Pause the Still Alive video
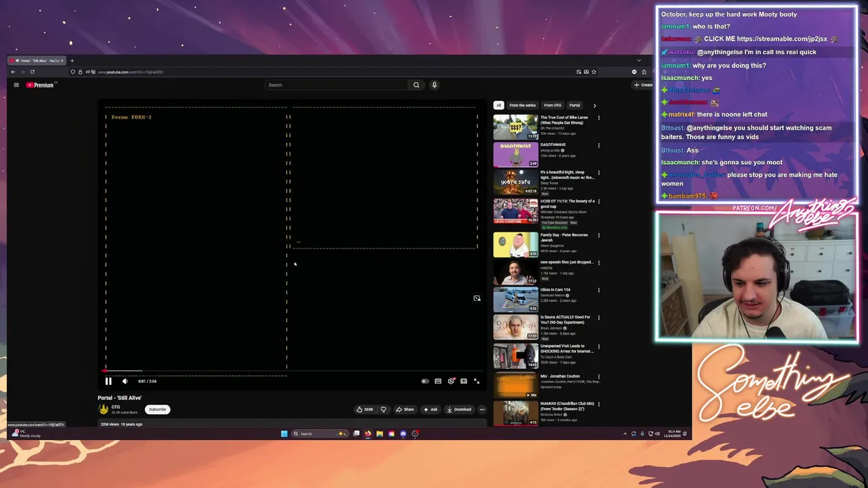The image size is (868, 488). click(108, 381)
